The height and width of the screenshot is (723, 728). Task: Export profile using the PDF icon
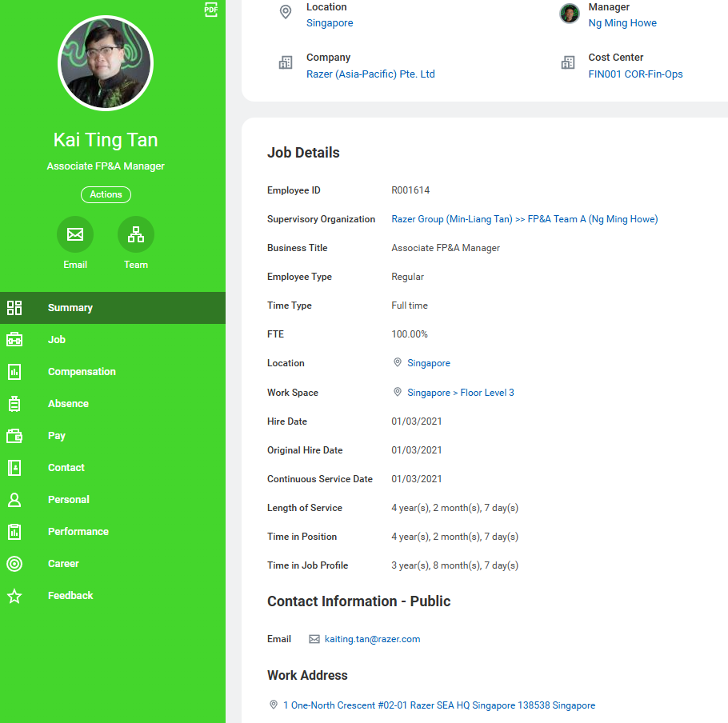(210, 10)
